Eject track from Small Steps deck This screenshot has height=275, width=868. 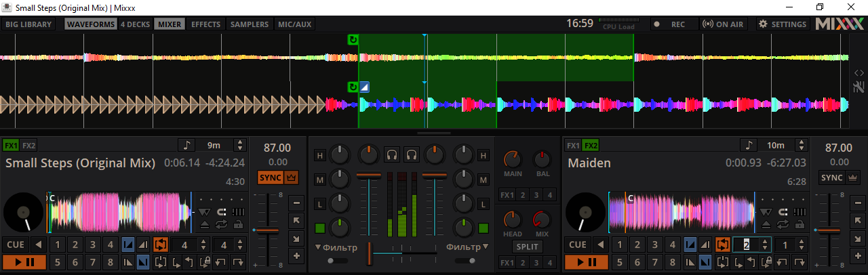[x=205, y=225]
